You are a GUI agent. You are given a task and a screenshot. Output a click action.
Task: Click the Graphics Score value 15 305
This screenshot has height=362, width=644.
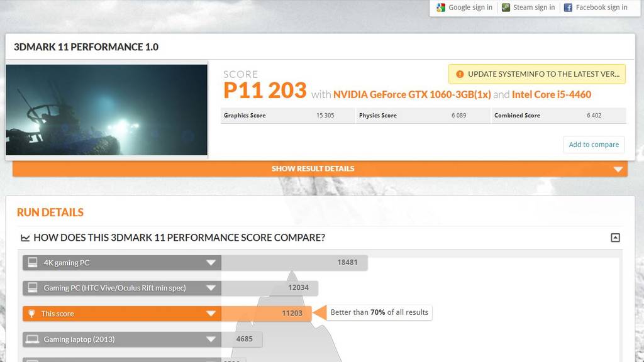[x=325, y=116]
